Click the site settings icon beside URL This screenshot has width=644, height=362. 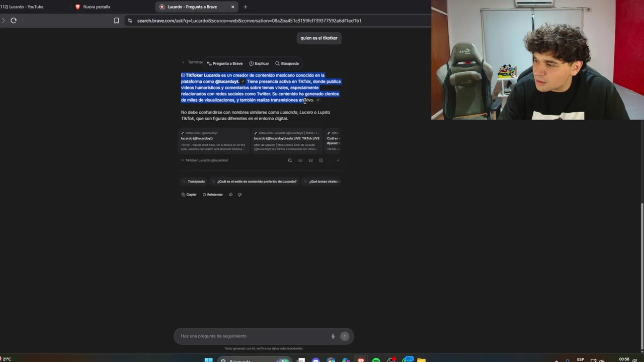pyautogui.click(x=130, y=21)
